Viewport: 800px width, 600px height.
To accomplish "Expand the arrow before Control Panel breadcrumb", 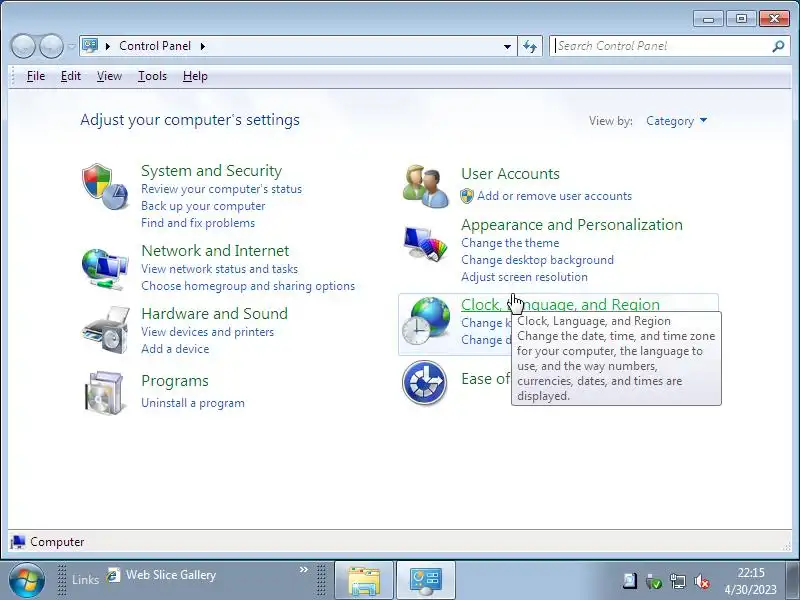I will click(108, 46).
